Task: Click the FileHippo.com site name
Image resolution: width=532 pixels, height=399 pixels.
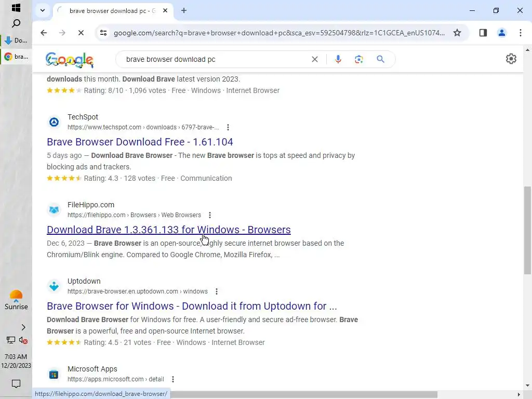Action: coord(90,205)
